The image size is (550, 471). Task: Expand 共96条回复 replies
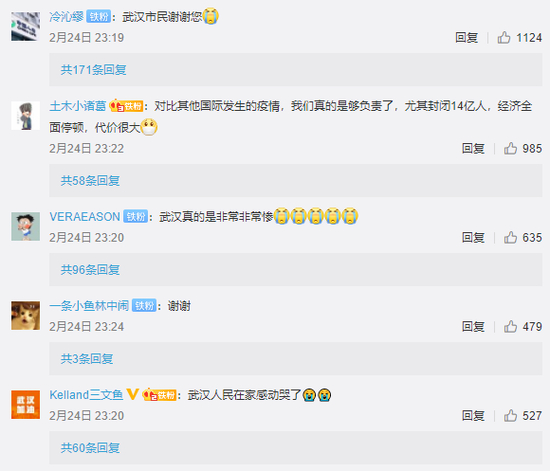pyautogui.click(x=90, y=270)
